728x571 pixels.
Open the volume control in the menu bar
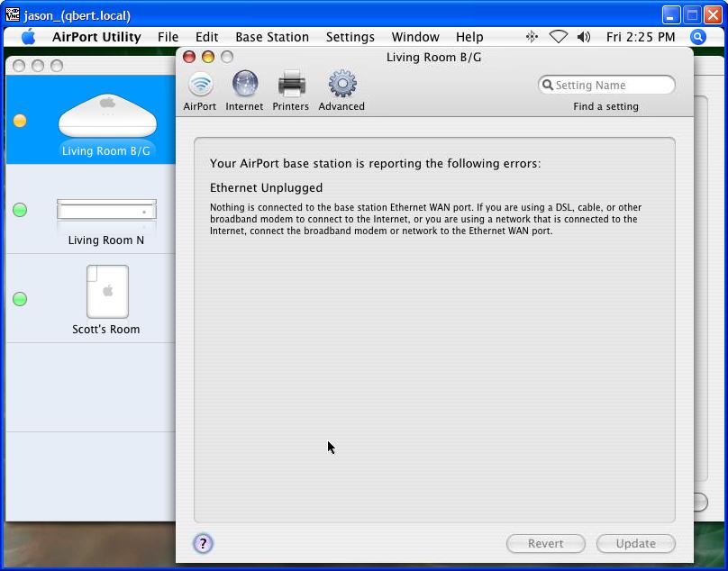tap(584, 37)
